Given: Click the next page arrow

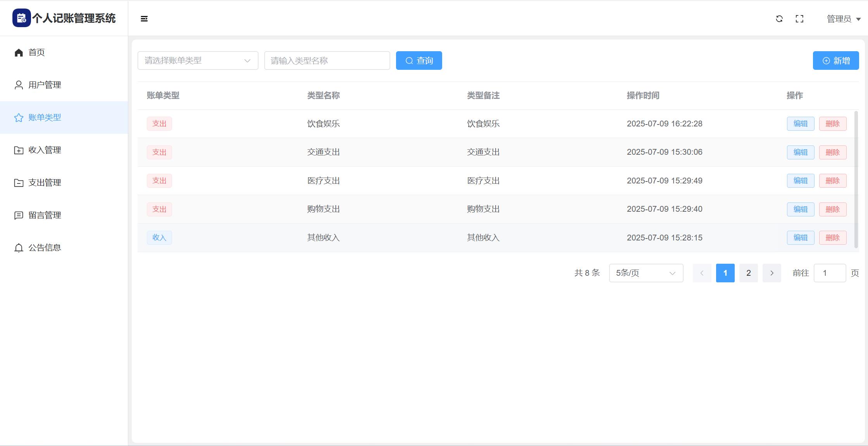Looking at the screenshot, I should [x=772, y=273].
